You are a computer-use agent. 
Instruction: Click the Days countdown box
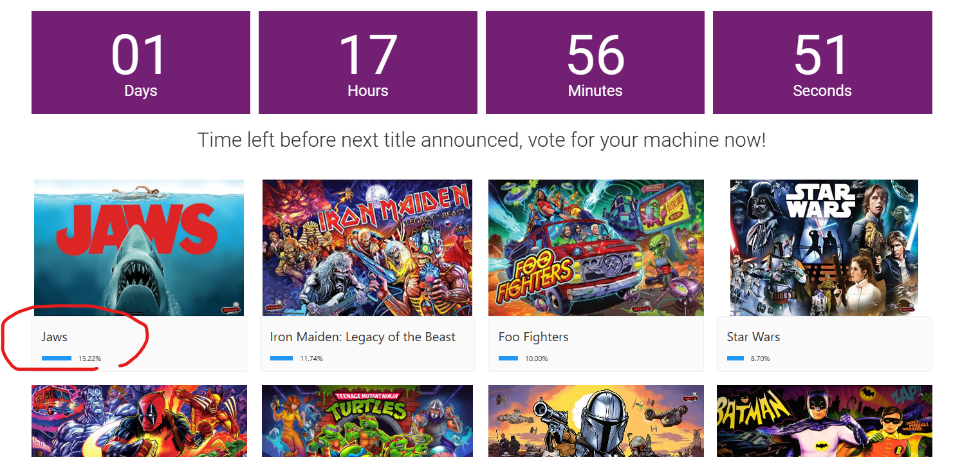pyautogui.click(x=141, y=62)
